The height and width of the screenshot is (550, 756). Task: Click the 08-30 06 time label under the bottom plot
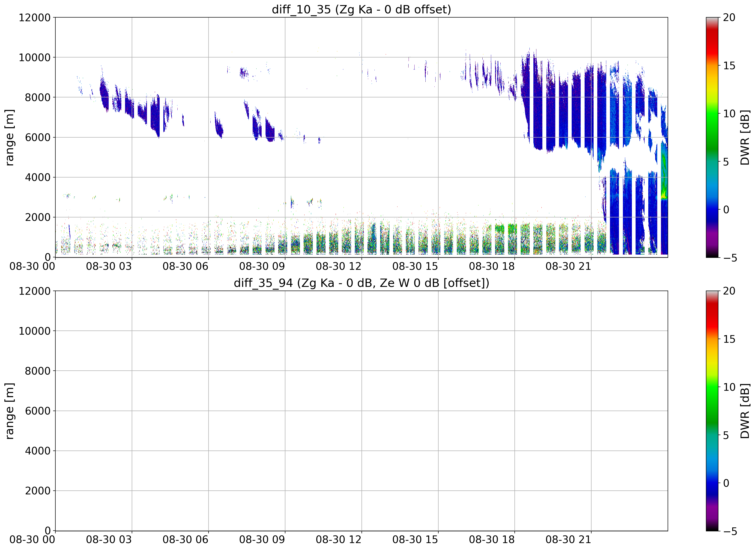pyautogui.click(x=185, y=540)
